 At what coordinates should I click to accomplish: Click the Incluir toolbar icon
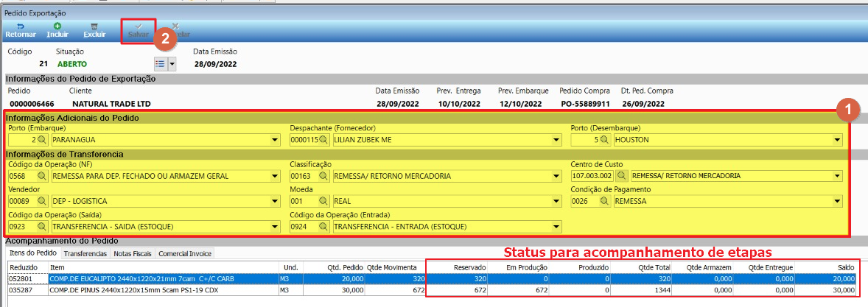click(x=57, y=30)
